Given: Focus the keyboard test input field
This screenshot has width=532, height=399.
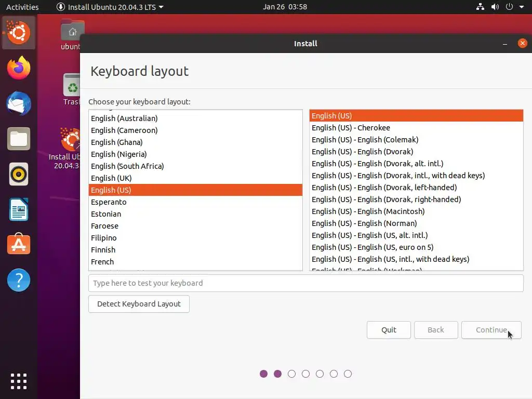Looking at the screenshot, I should [305, 283].
